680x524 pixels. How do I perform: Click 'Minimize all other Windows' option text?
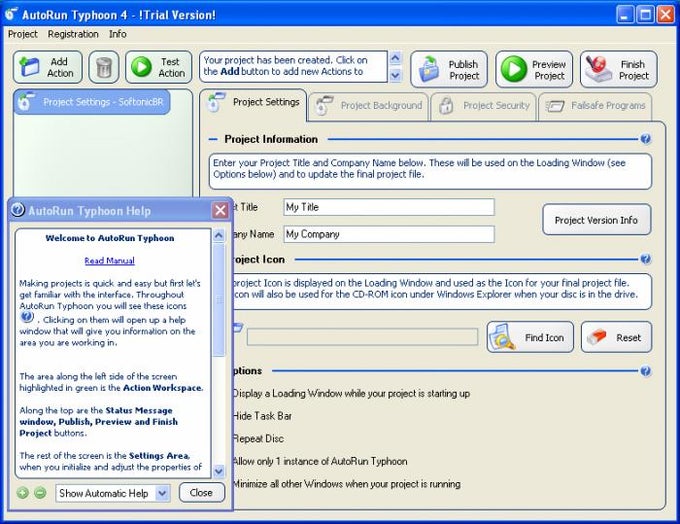[x=347, y=484]
